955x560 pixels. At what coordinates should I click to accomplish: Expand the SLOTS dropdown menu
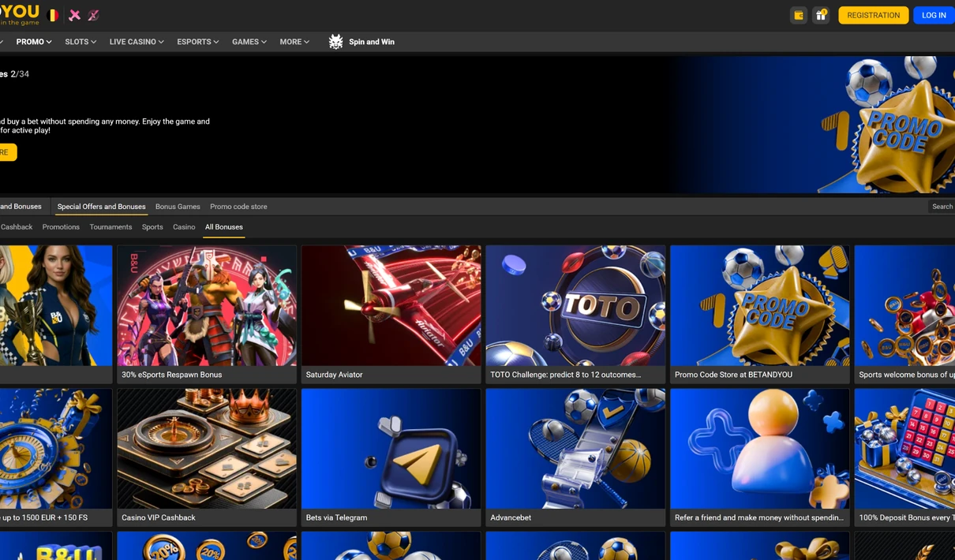(x=81, y=42)
